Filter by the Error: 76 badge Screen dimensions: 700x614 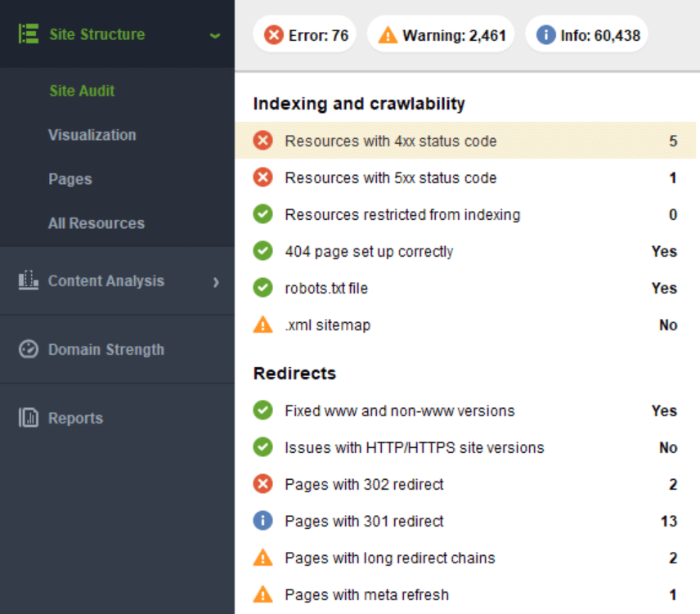pyautogui.click(x=305, y=35)
